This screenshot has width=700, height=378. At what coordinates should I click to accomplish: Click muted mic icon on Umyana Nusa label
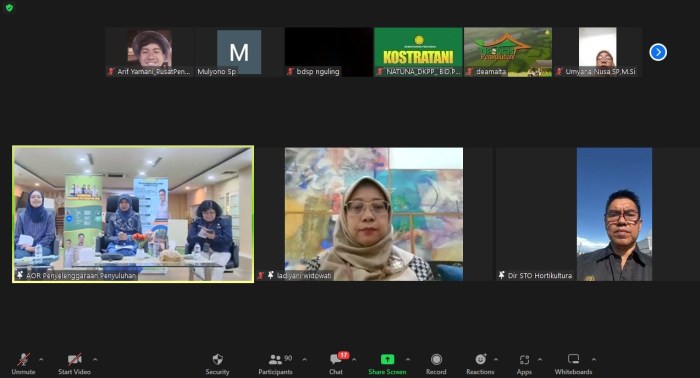coord(559,71)
